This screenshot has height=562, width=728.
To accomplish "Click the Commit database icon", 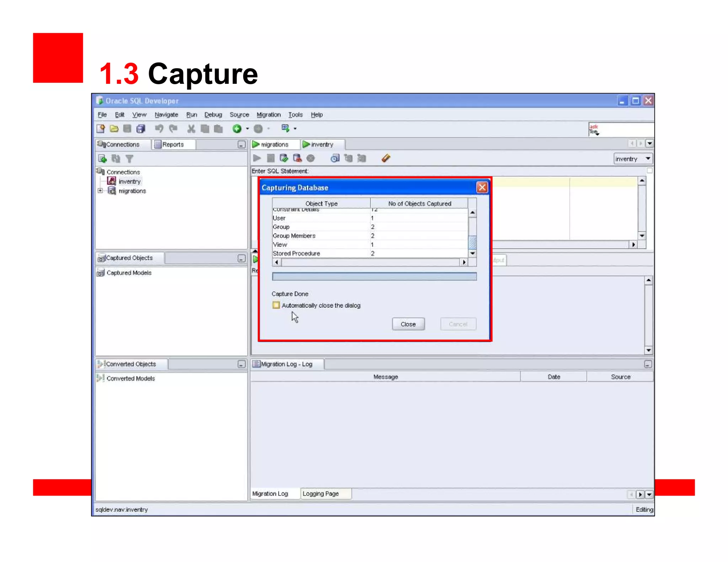I will pos(284,158).
